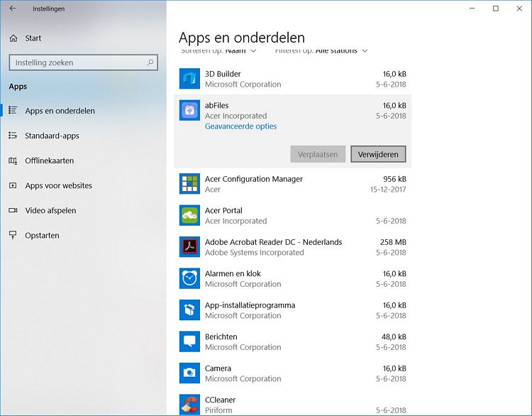Viewport: 532px width, 416px height.
Task: Click the Apps voor websites icon
Action: click(13, 185)
